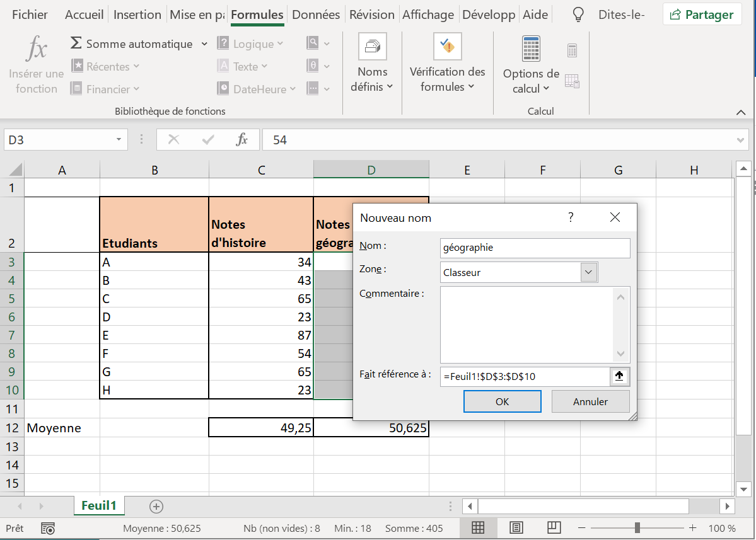
Task: Zoom out with the minus button
Action: 581,528
